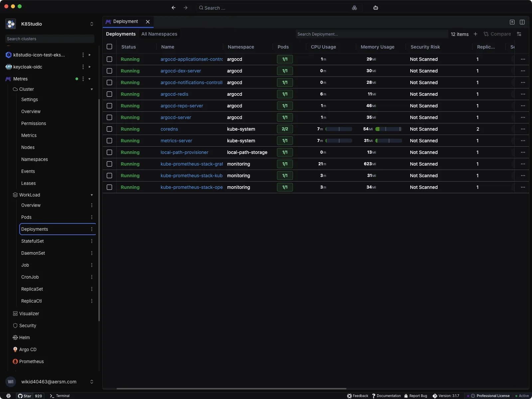The width and height of the screenshot is (532, 399).
Task: Click metrics-server memory usage bar
Action: [389, 141]
